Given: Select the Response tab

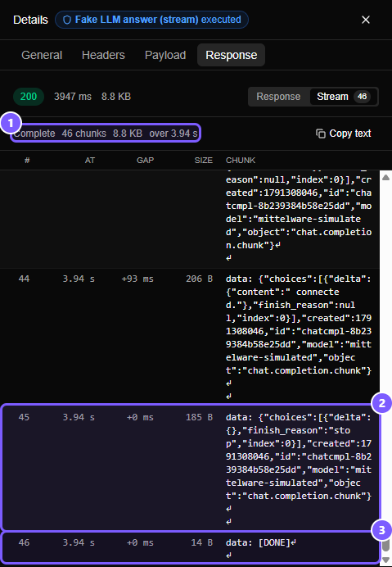Looking at the screenshot, I should point(232,55).
